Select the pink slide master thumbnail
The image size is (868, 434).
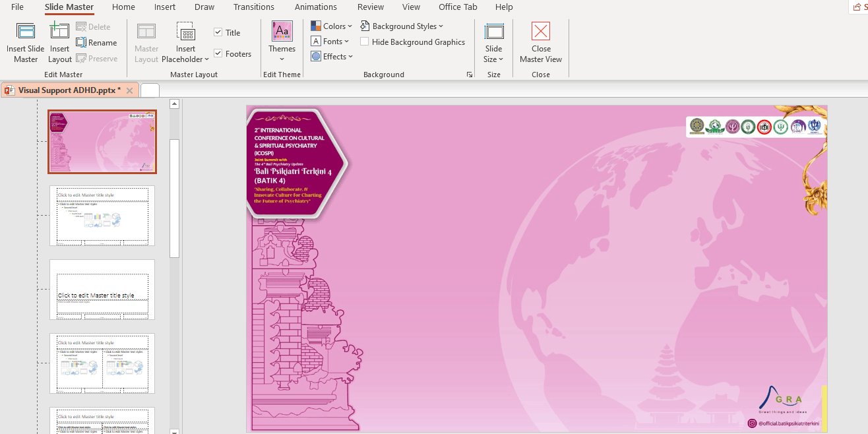pyautogui.click(x=102, y=142)
